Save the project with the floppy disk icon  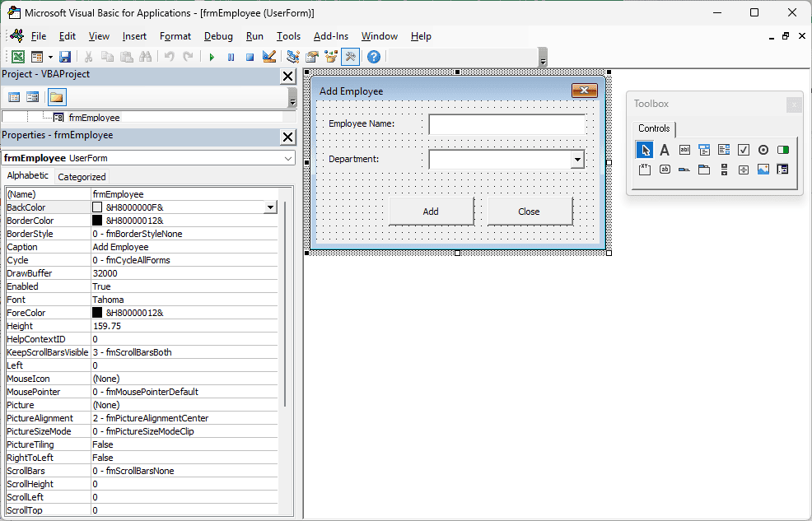pyautogui.click(x=65, y=57)
